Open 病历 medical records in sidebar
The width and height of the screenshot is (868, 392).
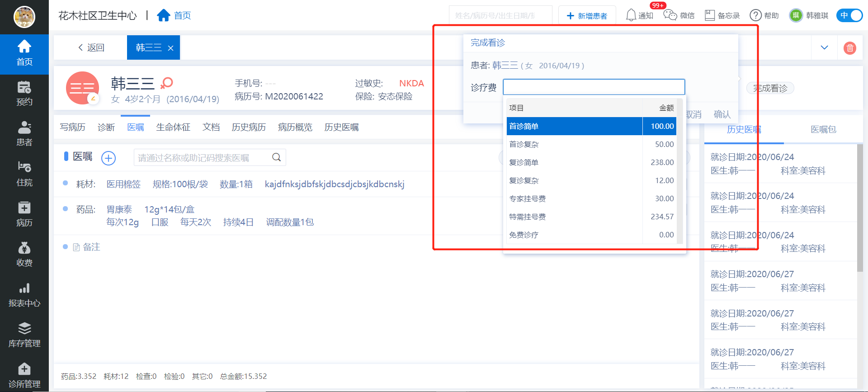(x=24, y=215)
